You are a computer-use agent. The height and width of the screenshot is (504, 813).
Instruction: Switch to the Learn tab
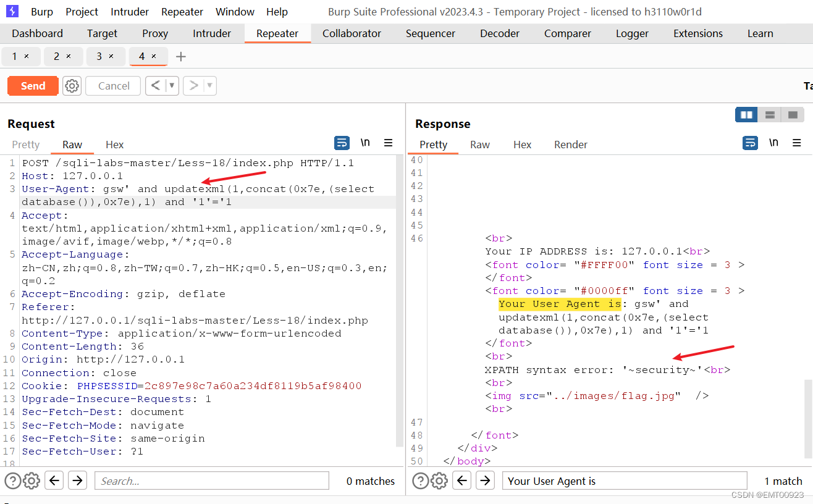tap(760, 33)
